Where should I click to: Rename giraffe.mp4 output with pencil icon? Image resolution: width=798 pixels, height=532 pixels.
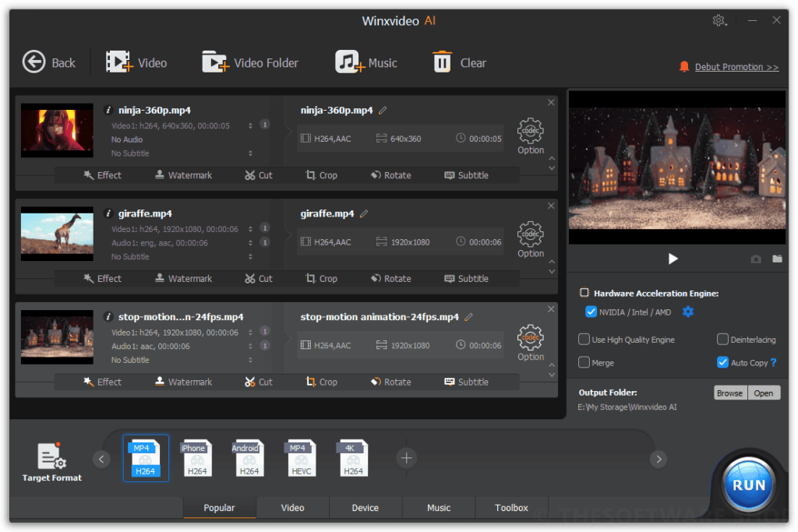click(364, 213)
